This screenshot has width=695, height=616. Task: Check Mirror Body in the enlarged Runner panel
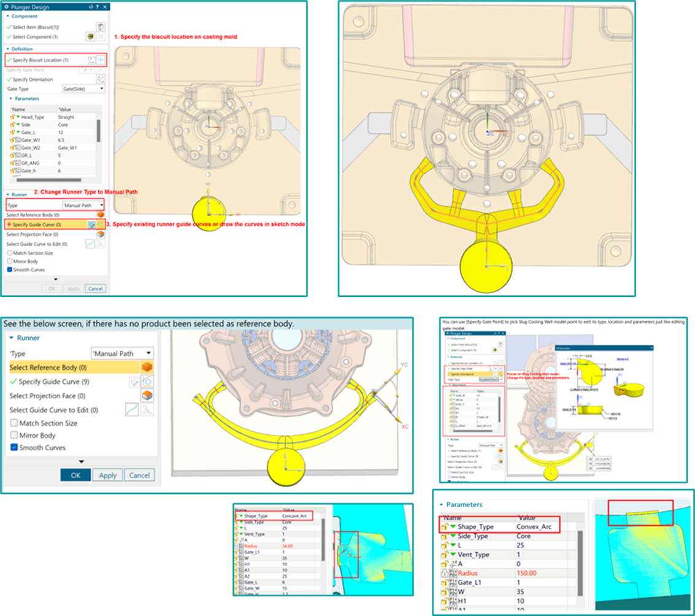(14, 436)
